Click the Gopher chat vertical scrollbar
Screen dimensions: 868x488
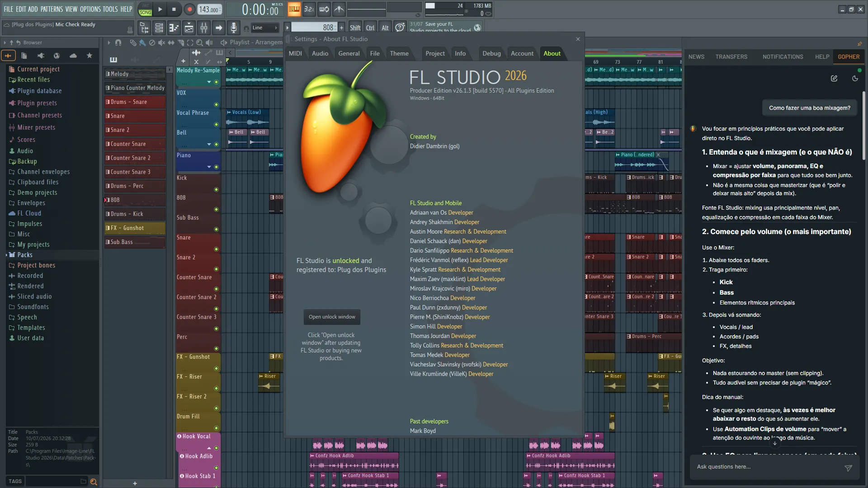[x=863, y=127]
